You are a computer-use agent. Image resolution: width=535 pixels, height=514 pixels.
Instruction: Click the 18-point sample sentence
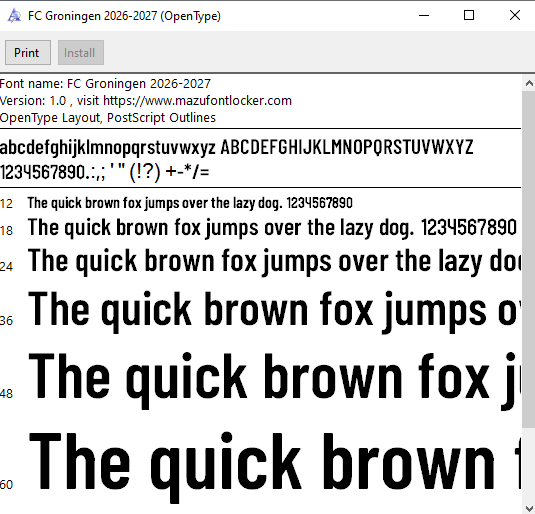coord(272,228)
